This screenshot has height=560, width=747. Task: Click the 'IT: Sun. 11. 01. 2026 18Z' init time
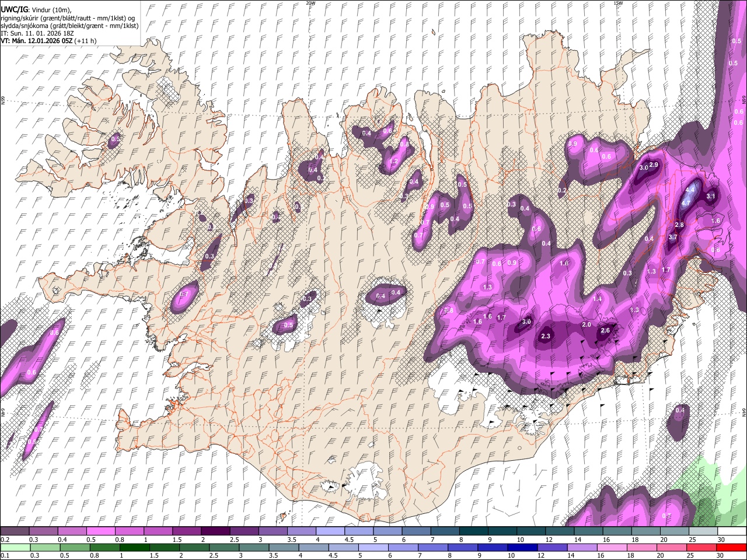(37, 33)
